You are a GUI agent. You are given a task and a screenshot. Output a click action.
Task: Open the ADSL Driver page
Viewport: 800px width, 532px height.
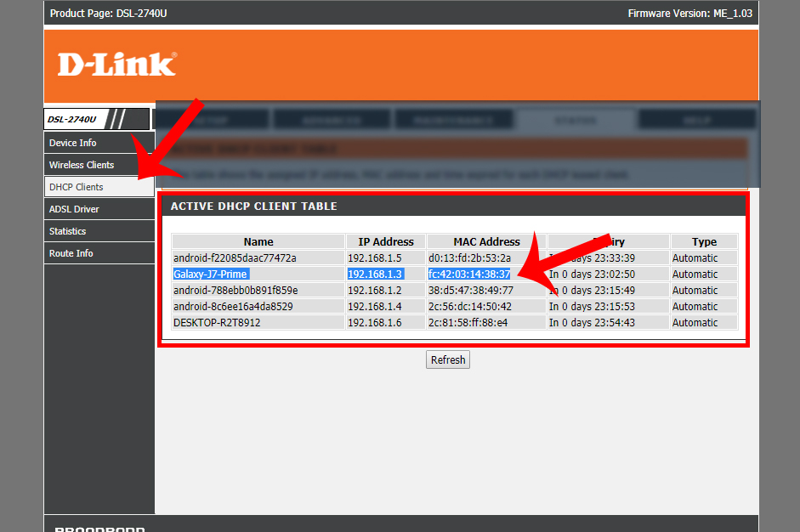click(x=99, y=209)
